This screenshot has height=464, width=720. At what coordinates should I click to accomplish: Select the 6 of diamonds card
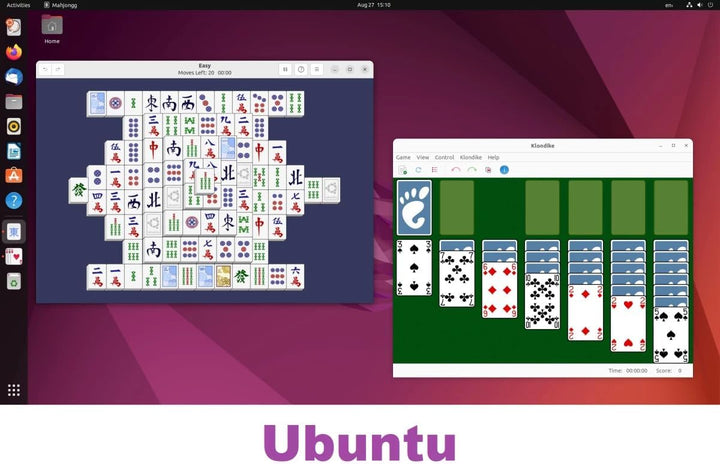pos(499,290)
